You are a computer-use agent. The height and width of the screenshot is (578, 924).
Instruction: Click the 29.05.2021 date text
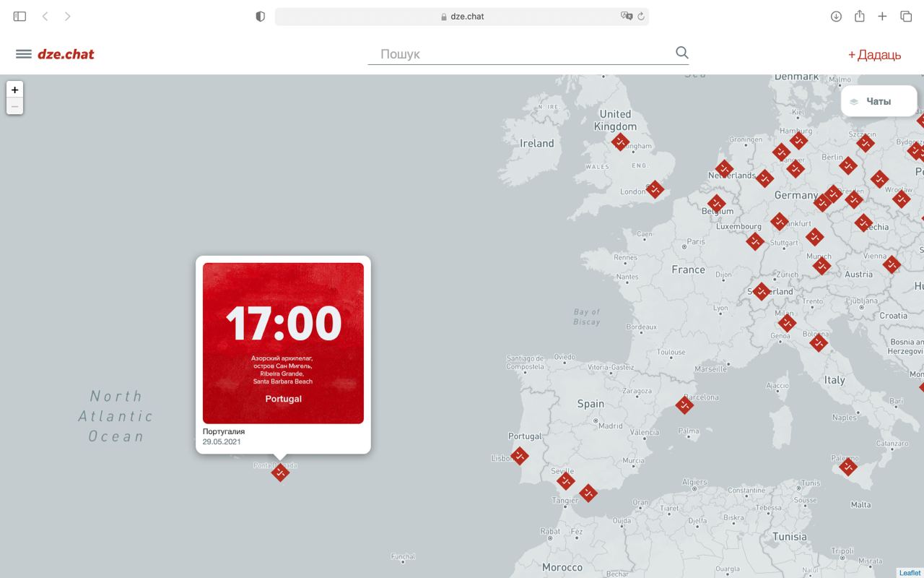222,441
